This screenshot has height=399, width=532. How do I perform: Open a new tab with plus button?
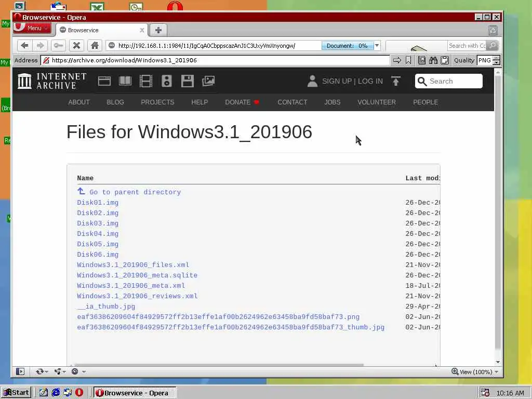point(158,30)
